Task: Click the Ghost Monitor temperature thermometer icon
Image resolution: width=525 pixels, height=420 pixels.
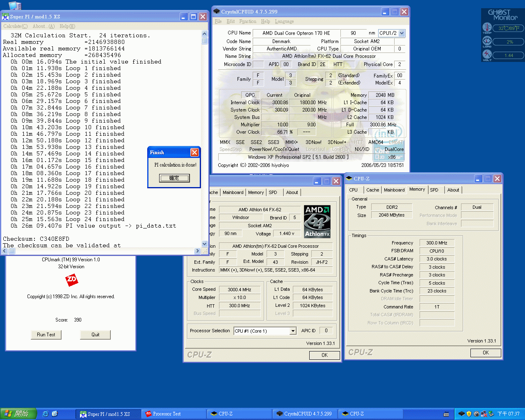Action: (x=487, y=28)
